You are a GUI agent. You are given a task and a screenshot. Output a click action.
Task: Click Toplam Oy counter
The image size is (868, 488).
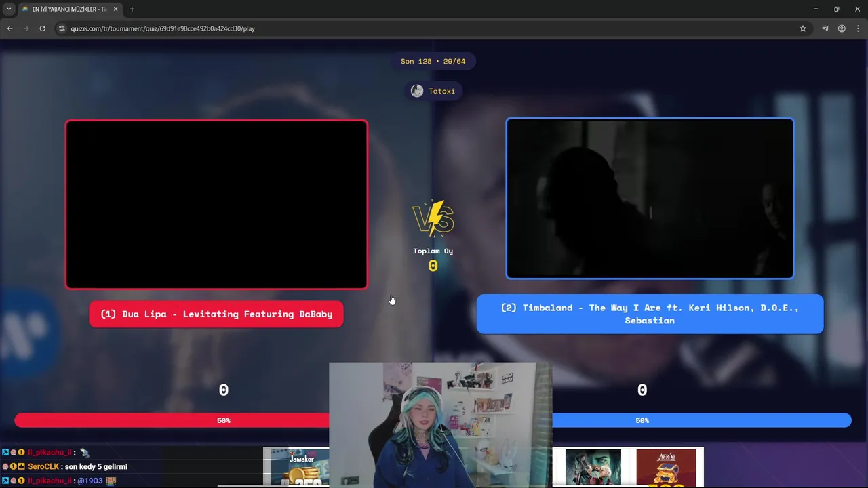pyautogui.click(x=433, y=259)
